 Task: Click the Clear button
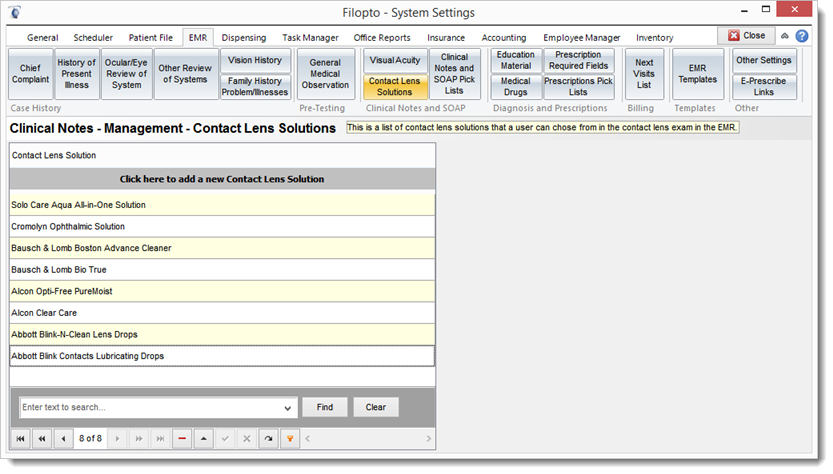tap(376, 407)
